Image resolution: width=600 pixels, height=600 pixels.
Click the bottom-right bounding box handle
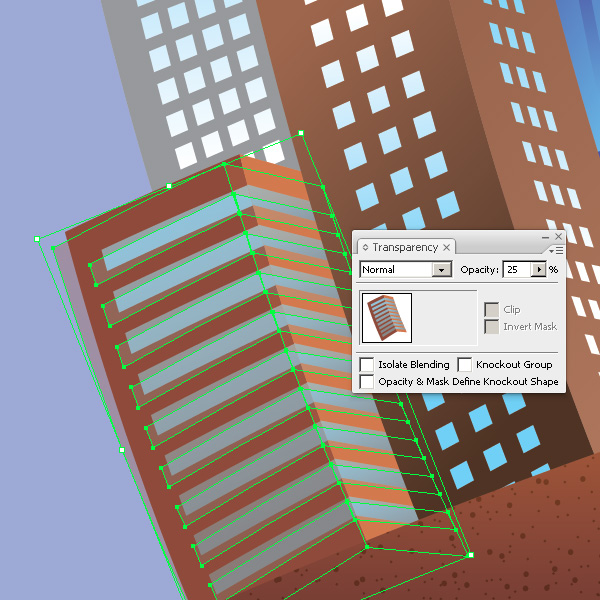click(x=471, y=555)
